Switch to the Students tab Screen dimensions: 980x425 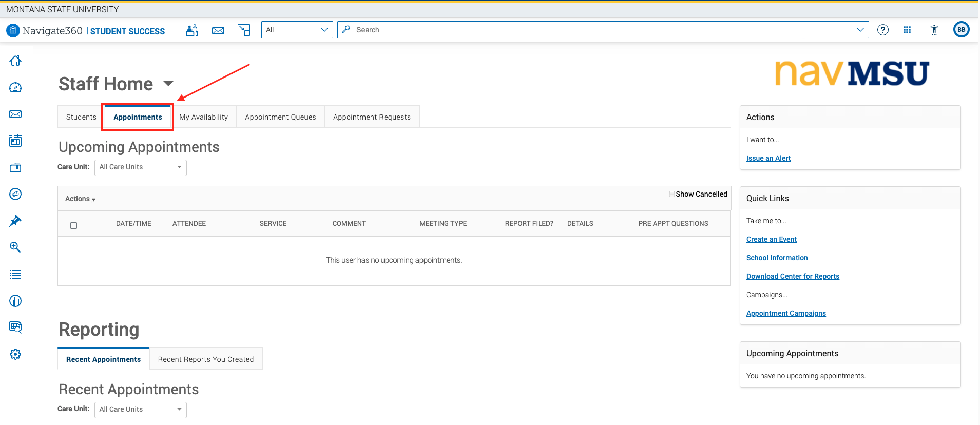click(x=81, y=117)
